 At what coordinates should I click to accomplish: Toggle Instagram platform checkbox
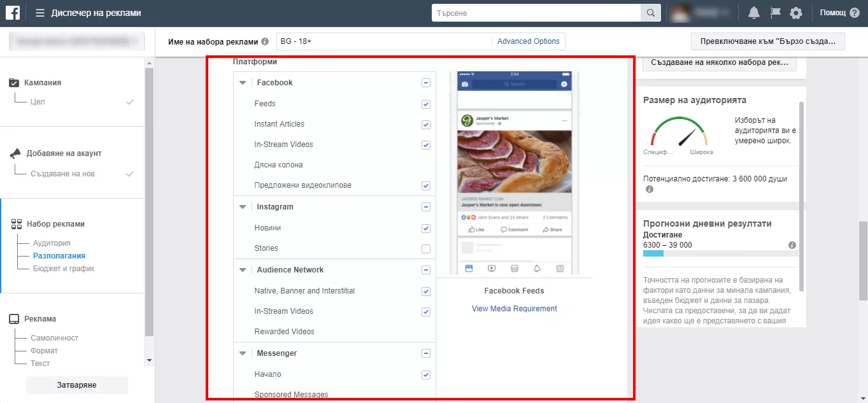click(x=426, y=207)
